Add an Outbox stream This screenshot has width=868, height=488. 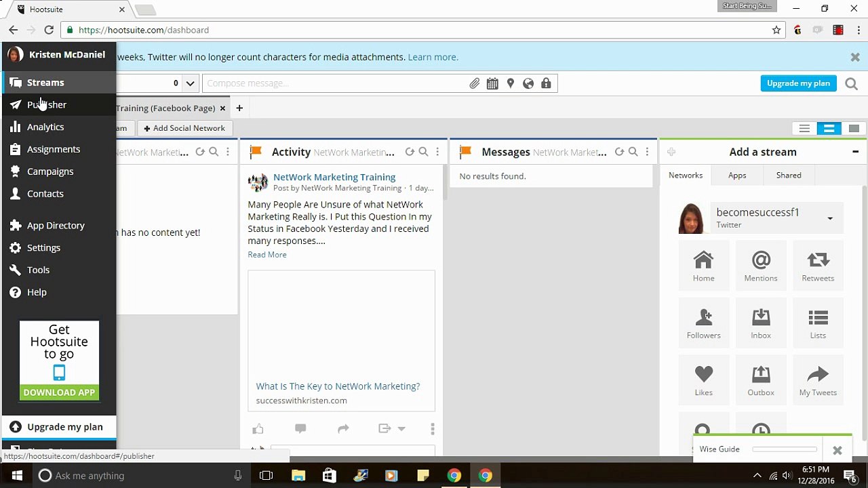click(761, 380)
